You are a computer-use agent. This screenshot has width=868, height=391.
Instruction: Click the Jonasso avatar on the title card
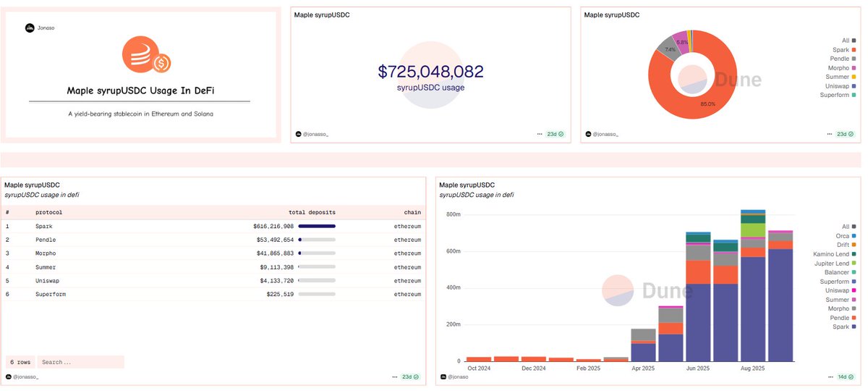(x=30, y=28)
